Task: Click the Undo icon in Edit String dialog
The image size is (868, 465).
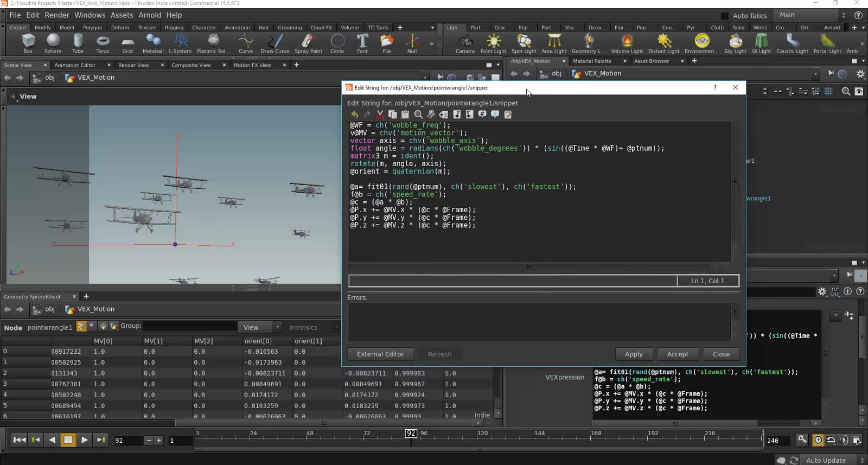Action: click(x=354, y=114)
